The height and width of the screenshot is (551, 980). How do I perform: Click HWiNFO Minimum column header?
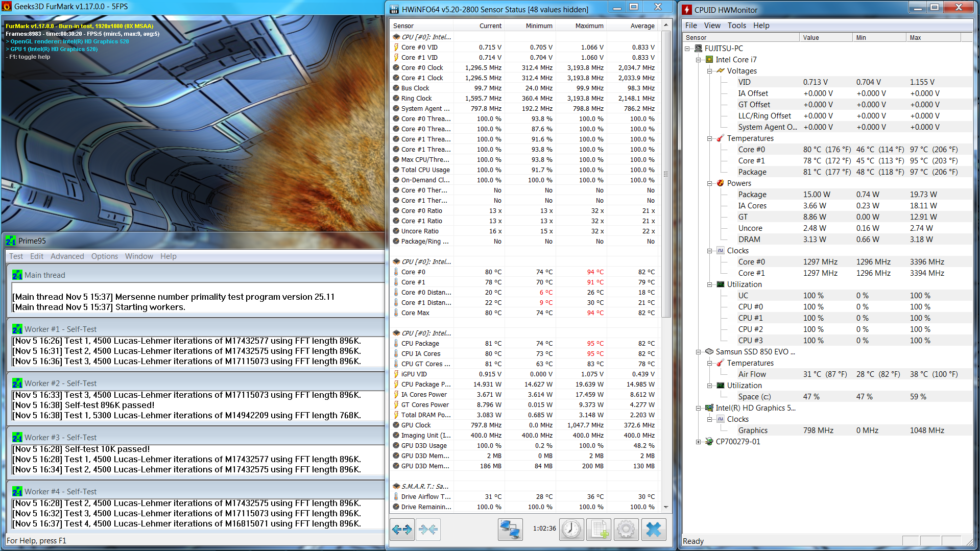(x=530, y=26)
